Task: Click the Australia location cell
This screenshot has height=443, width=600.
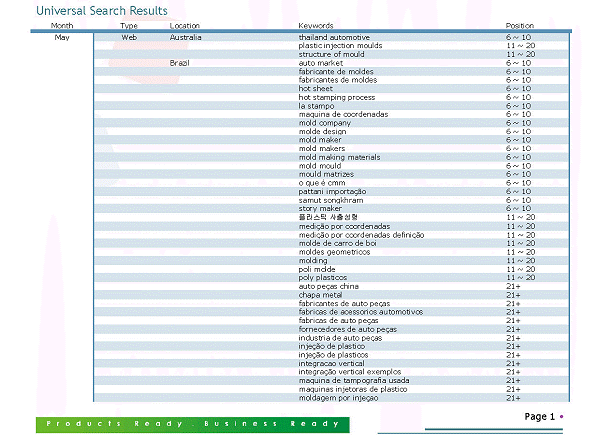Action: pos(186,37)
